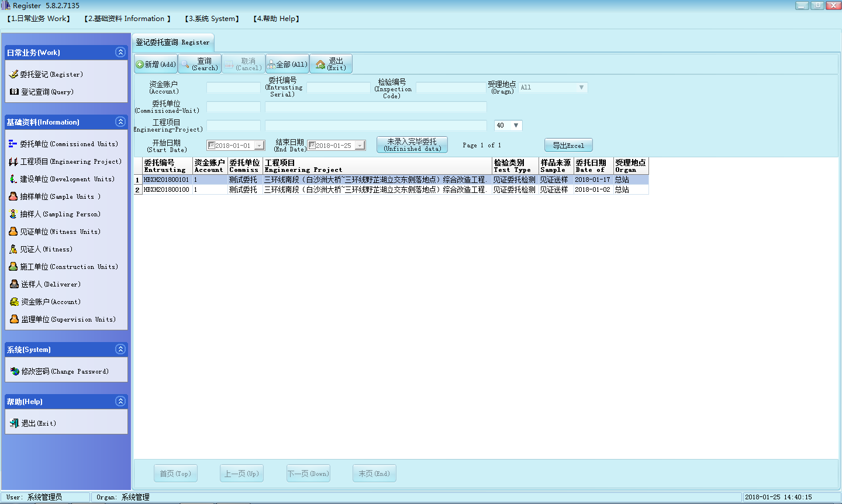Toggle the Start Date checkbox
The image size is (842, 504).
(x=212, y=146)
